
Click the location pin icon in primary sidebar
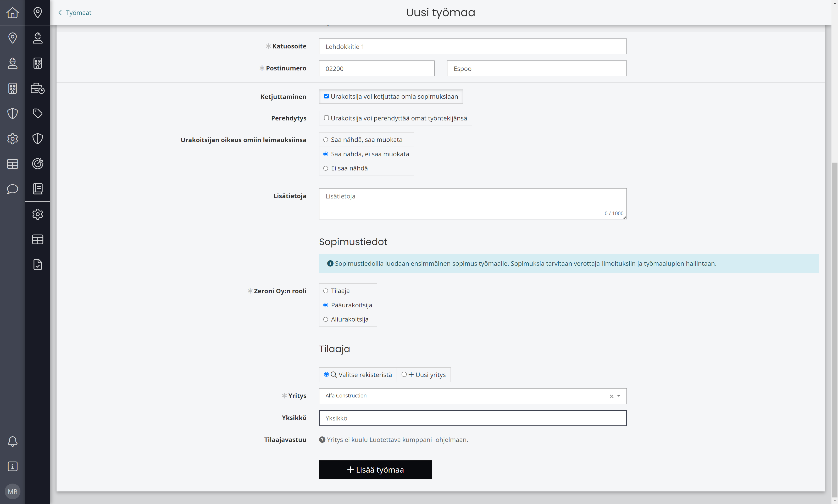(13, 38)
